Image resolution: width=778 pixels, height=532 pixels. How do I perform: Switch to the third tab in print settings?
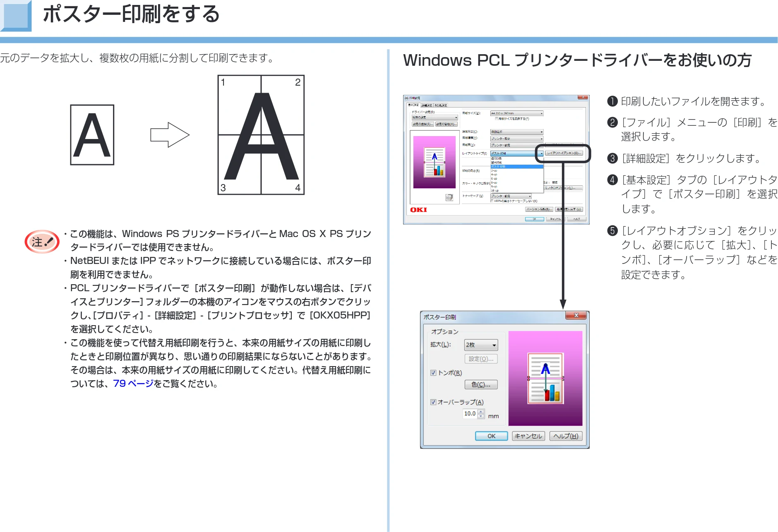441,105
